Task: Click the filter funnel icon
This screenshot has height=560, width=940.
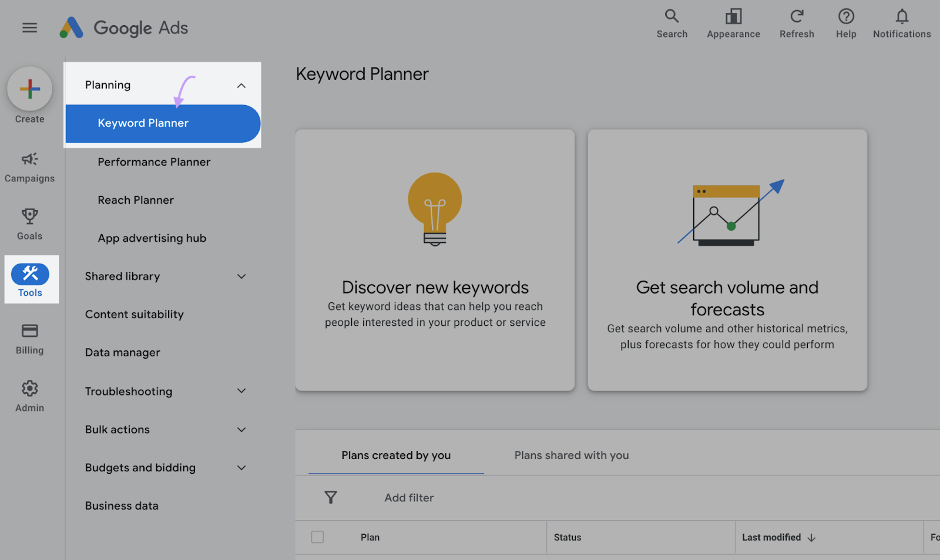Action: (331, 497)
